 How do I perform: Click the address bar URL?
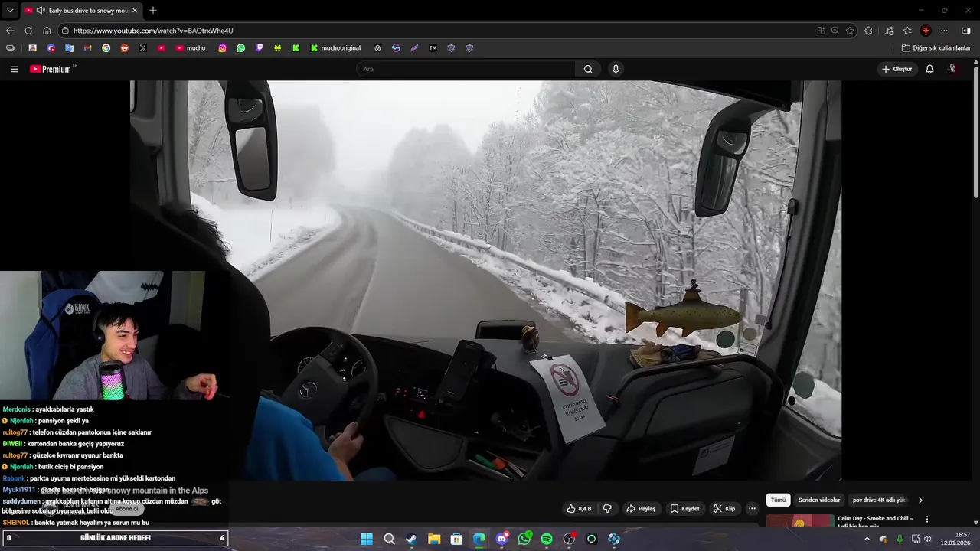(153, 31)
